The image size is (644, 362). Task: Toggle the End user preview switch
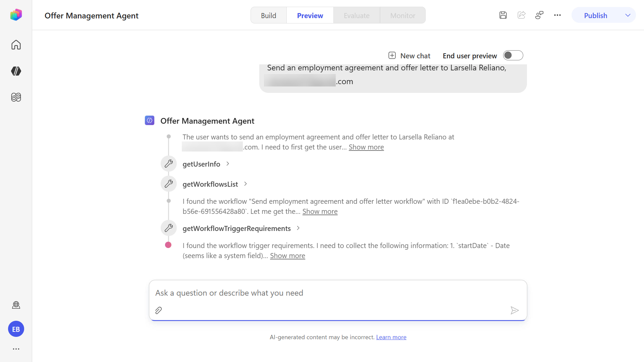tap(513, 55)
